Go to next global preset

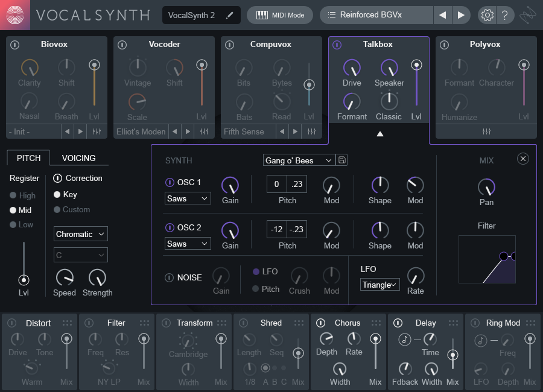(x=461, y=15)
